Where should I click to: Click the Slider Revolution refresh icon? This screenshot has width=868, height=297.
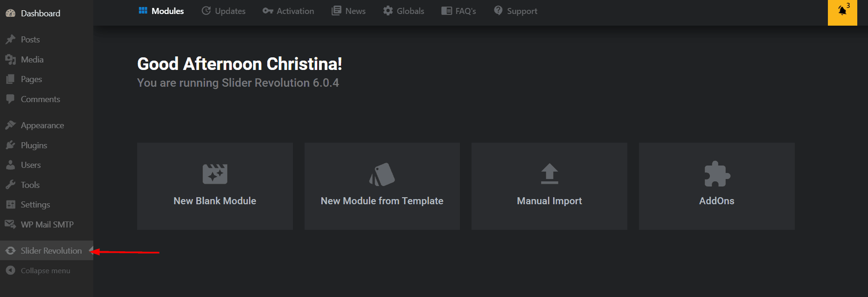pyautogui.click(x=10, y=251)
